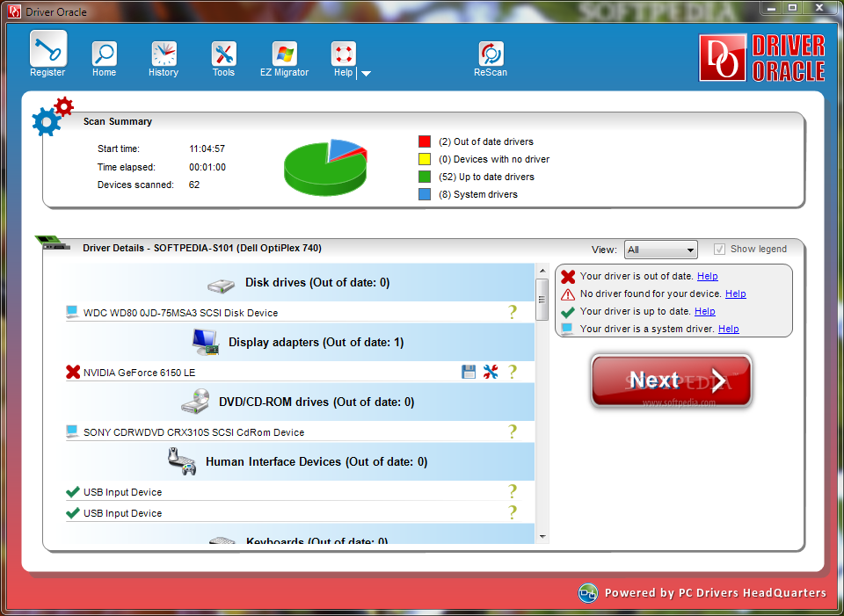Click driver list scrollbar thumb
Screen dimensions: 844x616
542,299
